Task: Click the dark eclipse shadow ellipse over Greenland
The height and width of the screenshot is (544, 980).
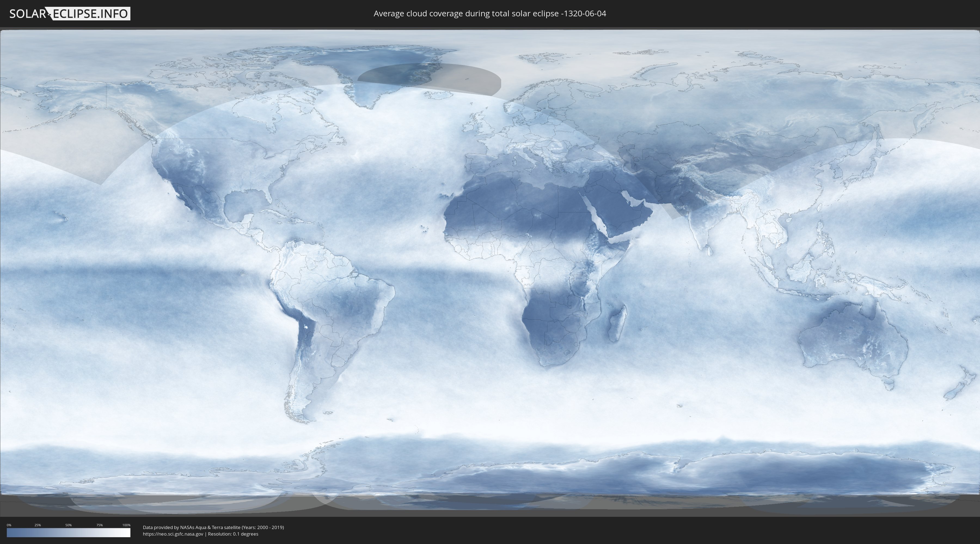Action: [x=429, y=79]
